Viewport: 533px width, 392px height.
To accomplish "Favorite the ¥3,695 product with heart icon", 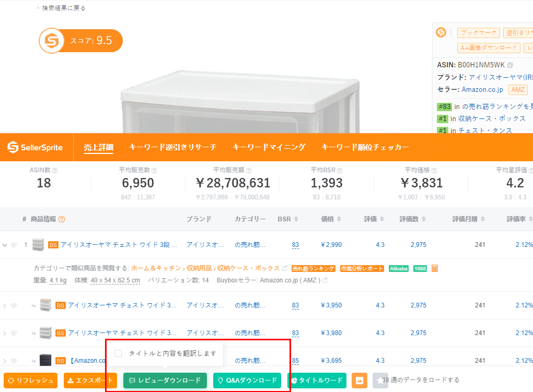I will pos(14,361).
